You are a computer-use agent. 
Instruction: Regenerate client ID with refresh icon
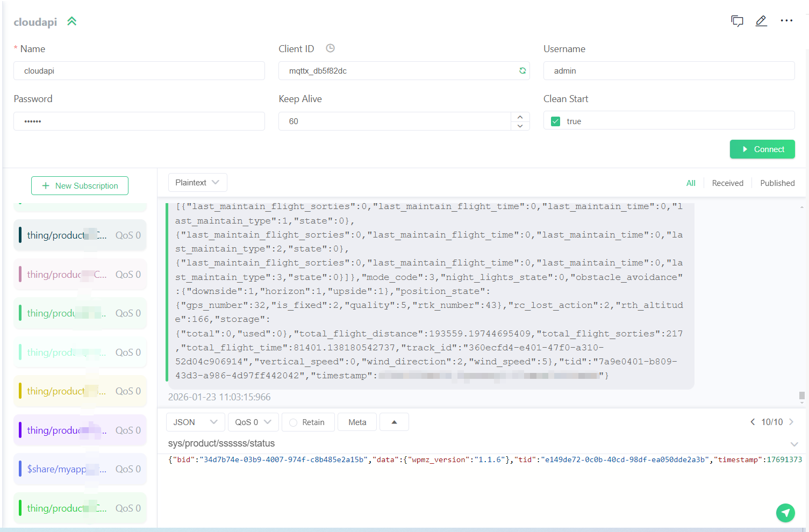tap(522, 71)
